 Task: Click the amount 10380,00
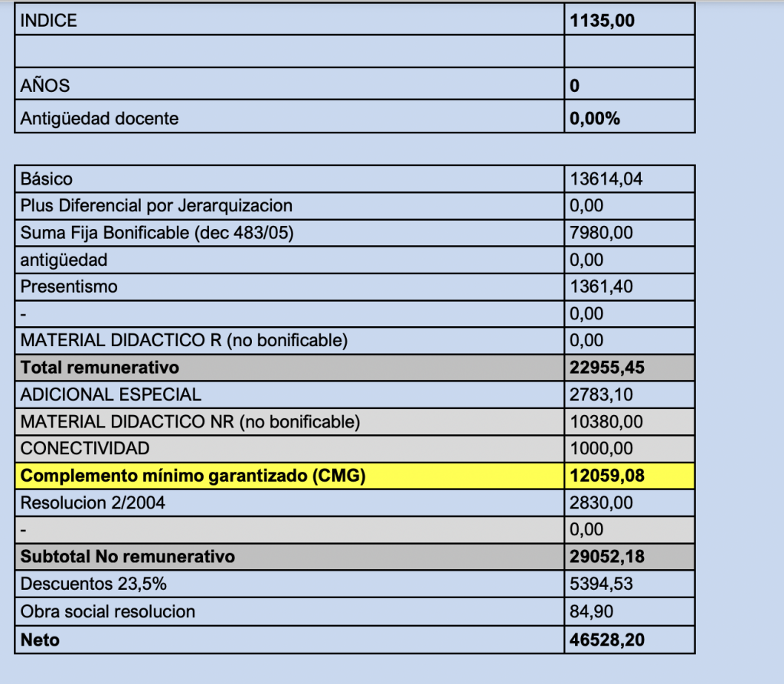coord(606,422)
